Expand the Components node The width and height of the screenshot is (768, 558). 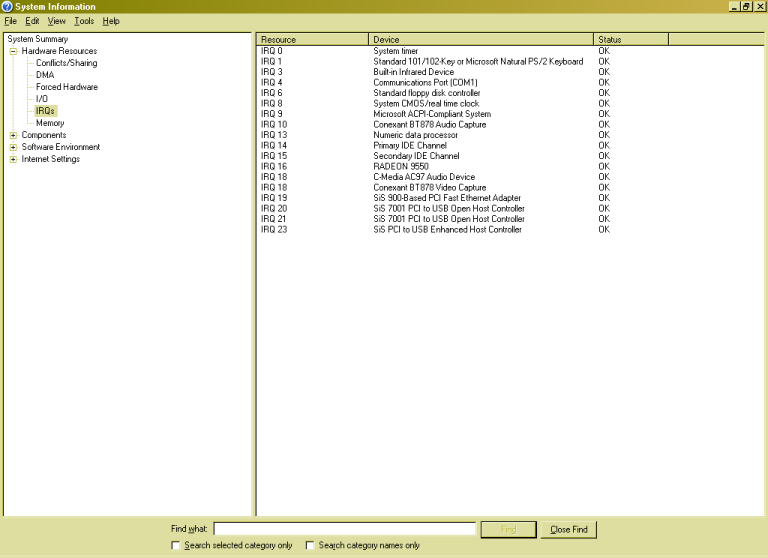pos(13,135)
